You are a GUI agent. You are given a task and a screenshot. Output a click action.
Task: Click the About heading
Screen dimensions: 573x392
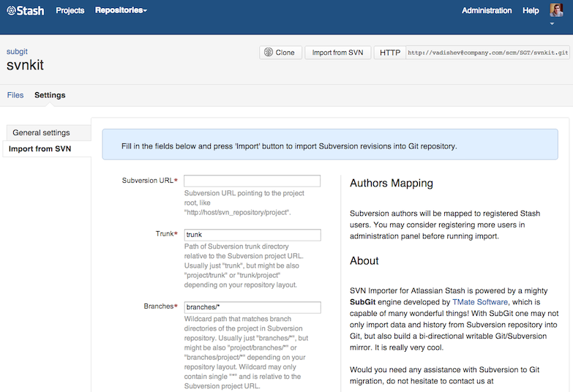coord(364,261)
